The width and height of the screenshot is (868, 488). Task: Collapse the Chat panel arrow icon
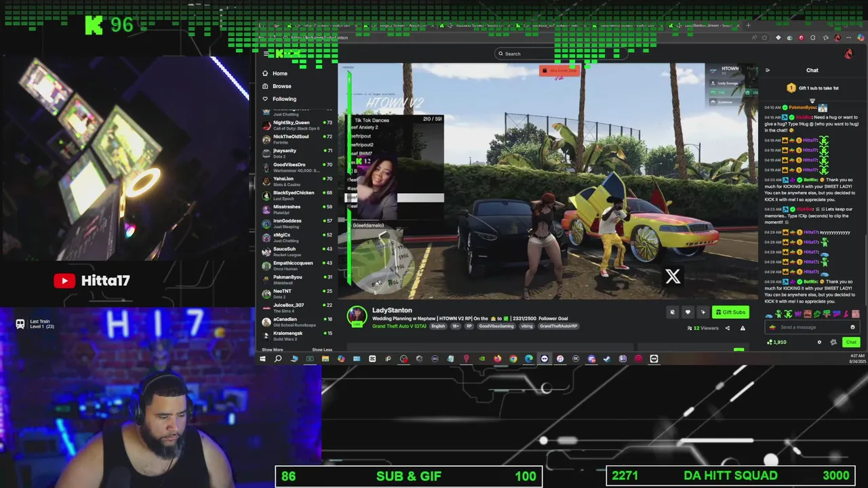[767, 70]
